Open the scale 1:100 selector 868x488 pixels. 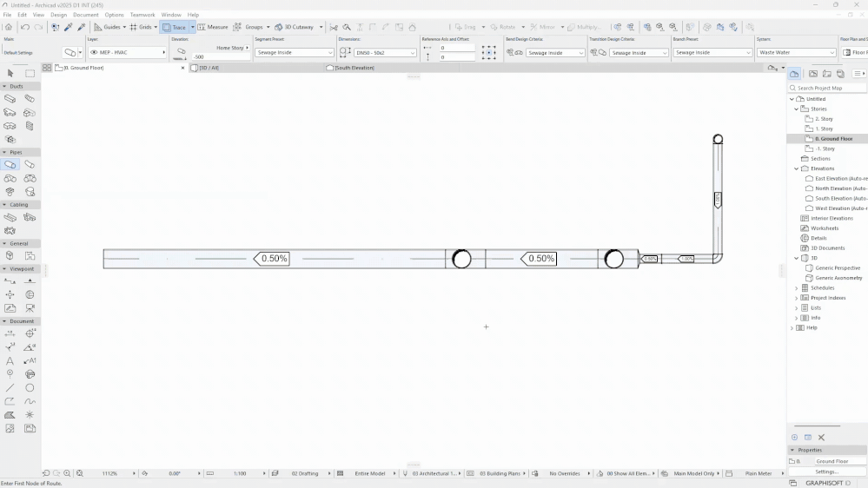240,473
